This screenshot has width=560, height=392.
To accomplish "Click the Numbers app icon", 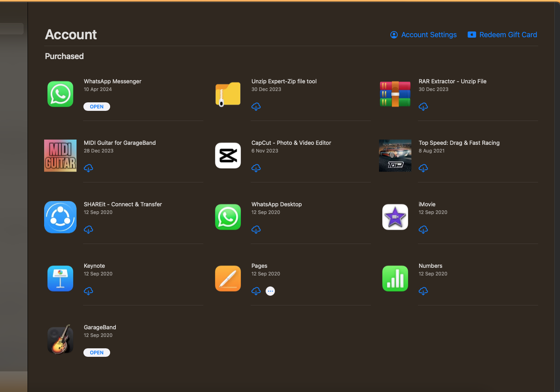I will coord(395,279).
